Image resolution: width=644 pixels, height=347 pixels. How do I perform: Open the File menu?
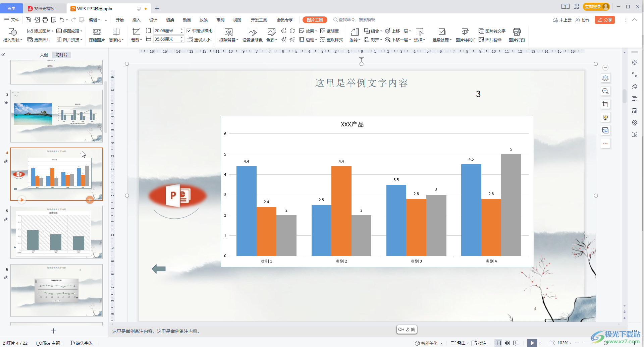coord(12,20)
